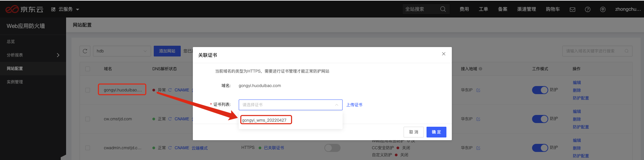644x160 pixels.
Task: Click the globe language icon
Action: [x=603, y=9]
